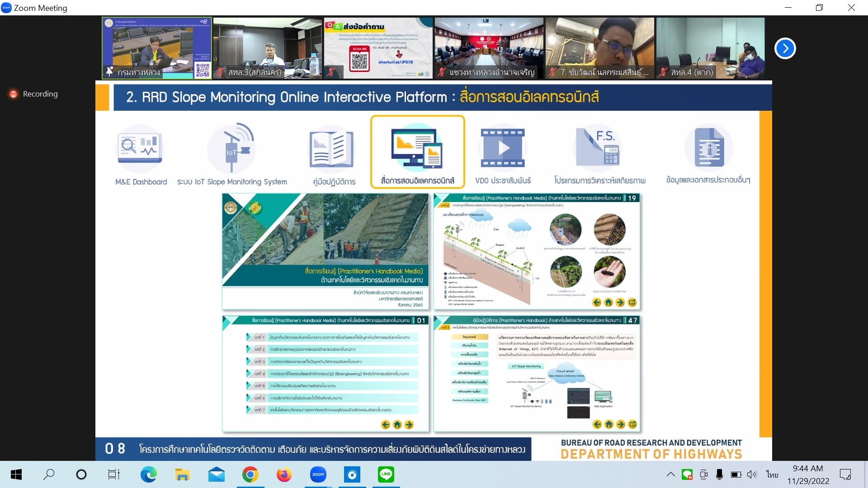Open the F.S. stability analysis program icon
The height and width of the screenshot is (488, 868).
click(599, 148)
